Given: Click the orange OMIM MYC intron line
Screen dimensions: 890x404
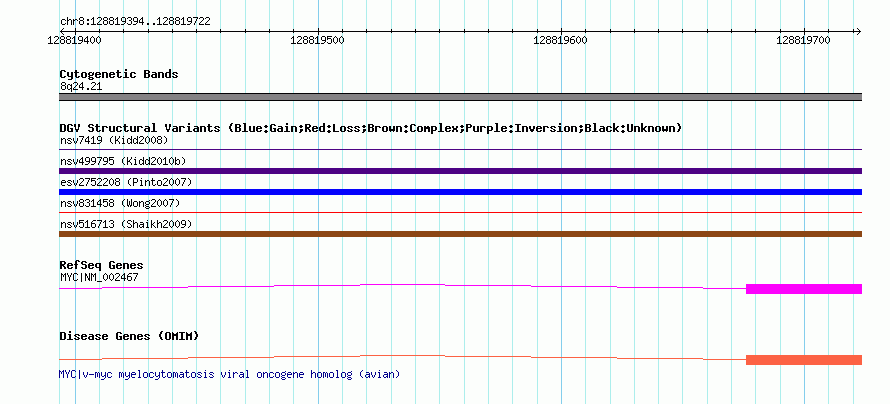Looking at the screenshot, I should tap(402, 356).
